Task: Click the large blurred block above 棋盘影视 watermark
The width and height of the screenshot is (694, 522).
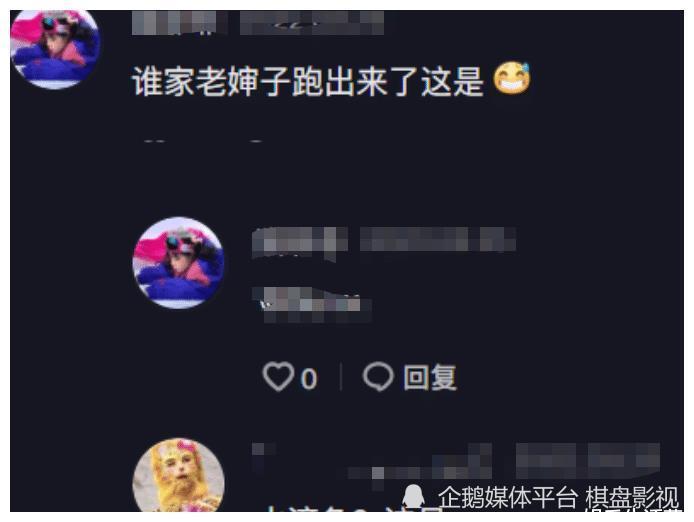Action: 588,460
